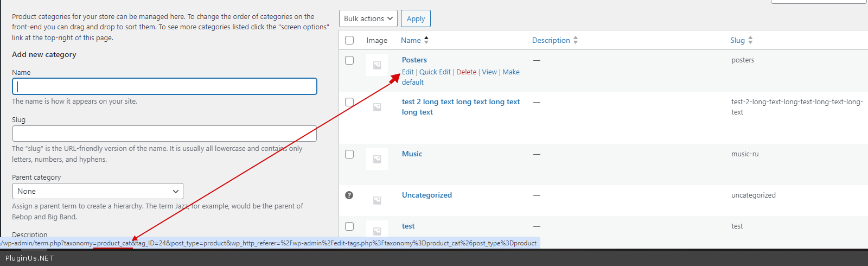The image size is (868, 266).
Task: Click the View link under Posters
Action: click(489, 72)
